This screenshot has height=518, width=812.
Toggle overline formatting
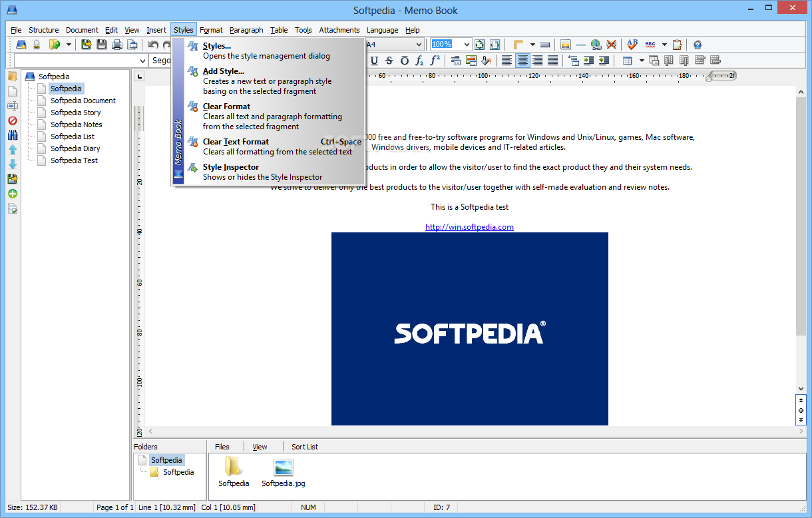pyautogui.click(x=405, y=61)
